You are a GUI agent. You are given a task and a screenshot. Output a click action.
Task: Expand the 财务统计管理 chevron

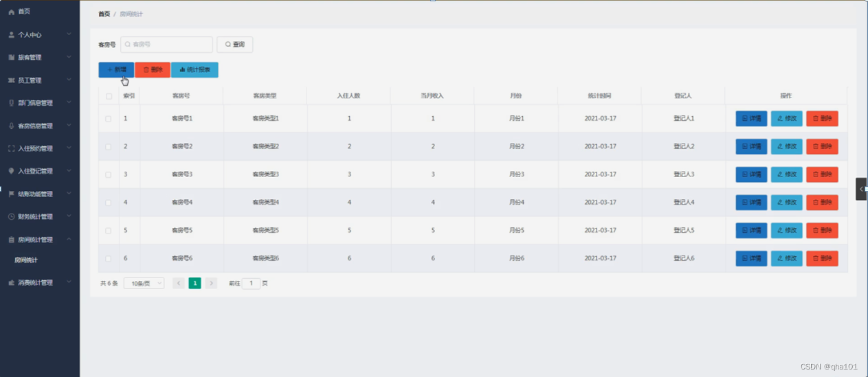(x=69, y=216)
